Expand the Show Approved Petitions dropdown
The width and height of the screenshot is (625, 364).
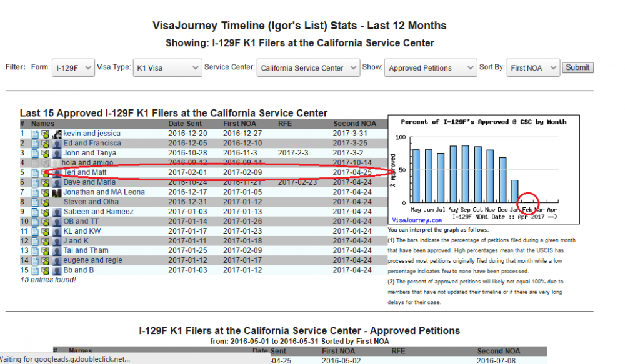[431, 67]
